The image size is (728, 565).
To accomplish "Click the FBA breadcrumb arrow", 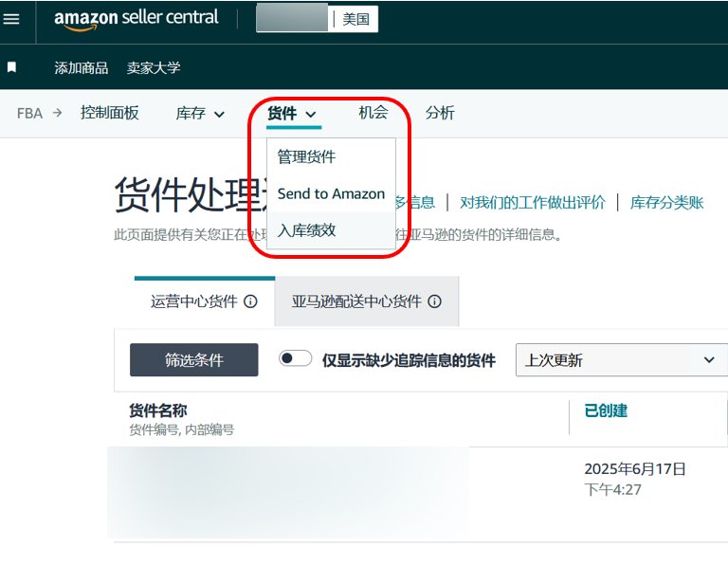I will (x=57, y=113).
